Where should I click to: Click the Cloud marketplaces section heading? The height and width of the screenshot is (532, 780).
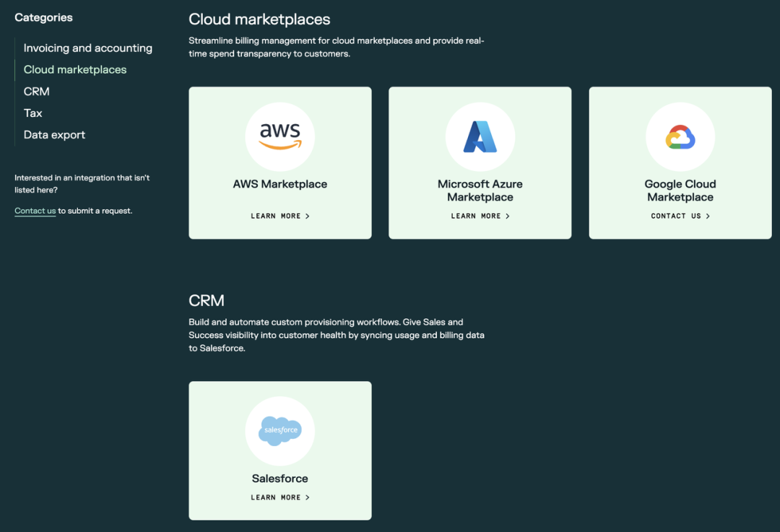pos(259,19)
